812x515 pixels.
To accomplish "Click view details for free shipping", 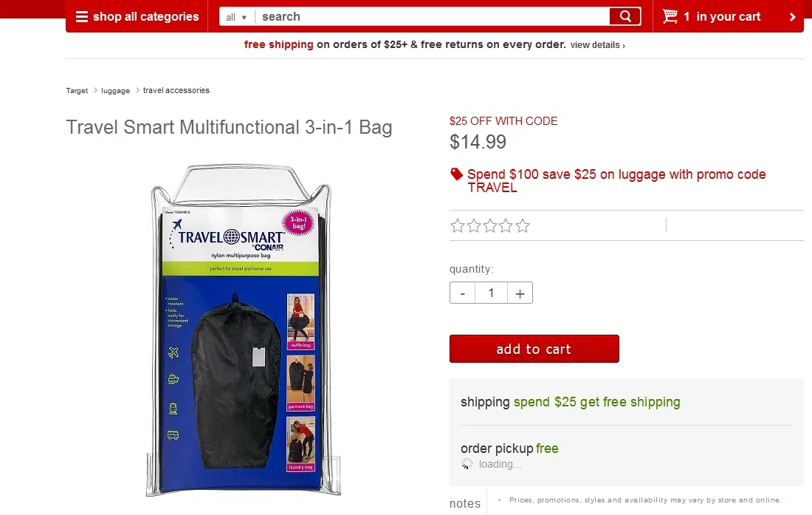I will coord(598,45).
